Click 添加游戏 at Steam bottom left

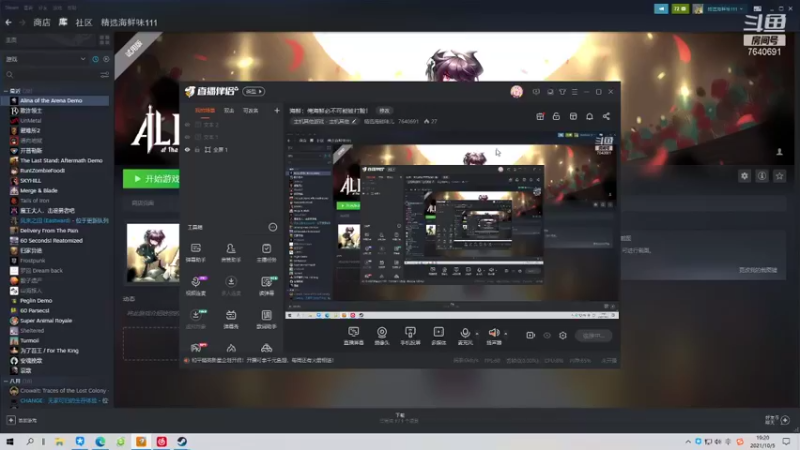pos(21,420)
